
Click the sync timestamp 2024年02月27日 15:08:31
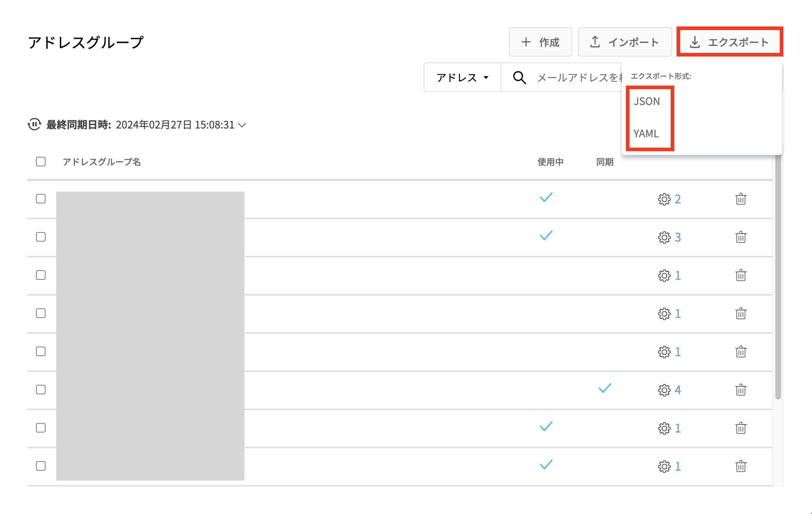[x=175, y=125]
